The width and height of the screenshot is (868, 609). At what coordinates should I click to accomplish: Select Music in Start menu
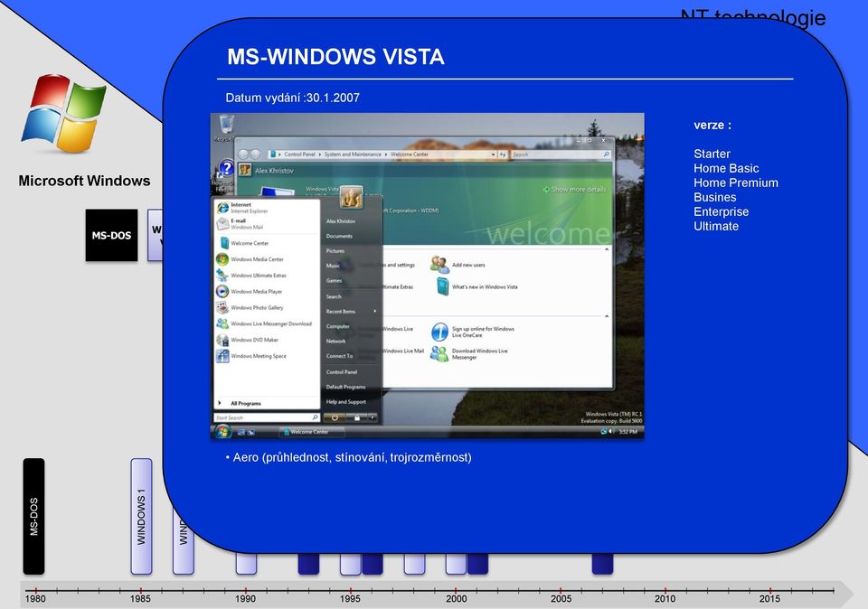coord(334,266)
